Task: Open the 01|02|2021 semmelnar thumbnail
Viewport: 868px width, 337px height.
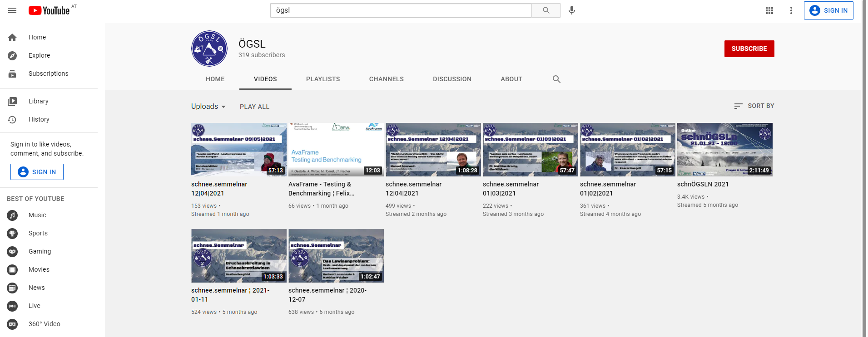Action: [628, 150]
